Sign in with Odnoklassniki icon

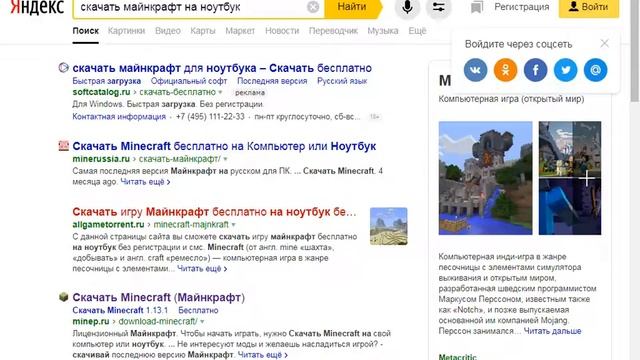[x=505, y=70]
